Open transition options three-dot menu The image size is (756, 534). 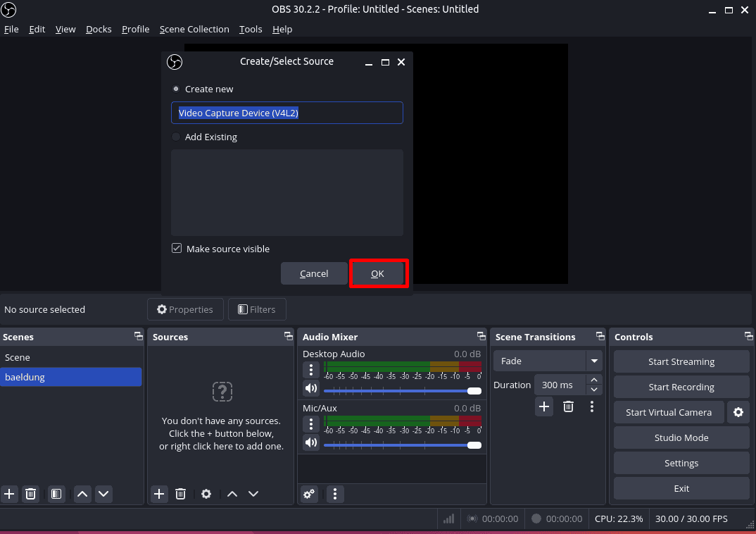(x=592, y=406)
